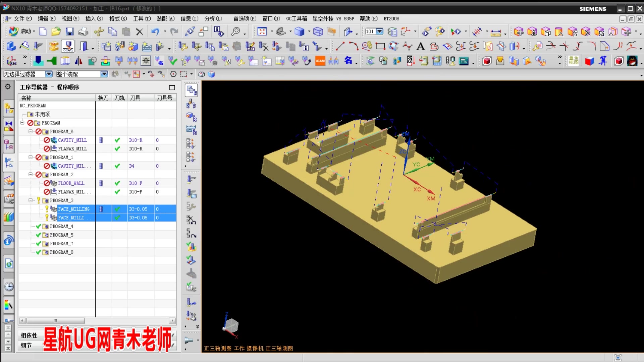644x362 pixels.
Task: Click the orange ICAM icon
Action: click(x=320, y=61)
